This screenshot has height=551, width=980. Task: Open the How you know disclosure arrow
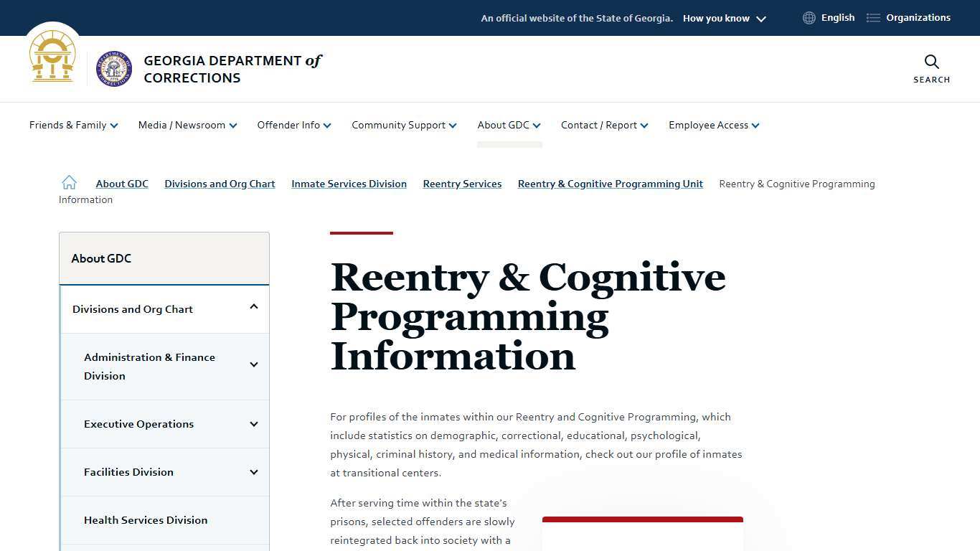(760, 19)
